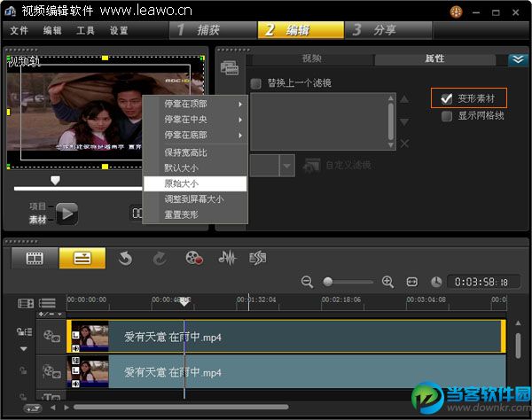
Task: Zoom in the timeline with plus magnifier
Action: (x=387, y=282)
